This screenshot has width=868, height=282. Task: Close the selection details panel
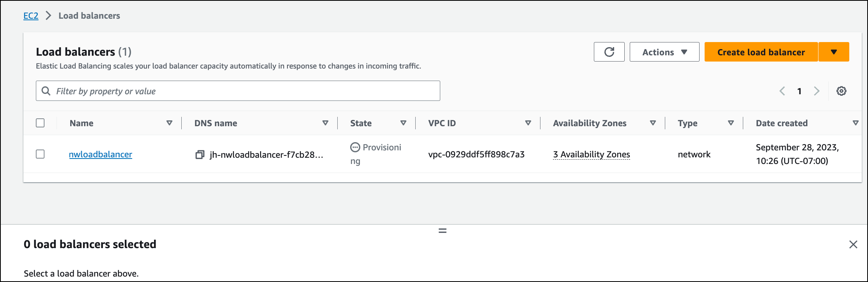click(853, 244)
